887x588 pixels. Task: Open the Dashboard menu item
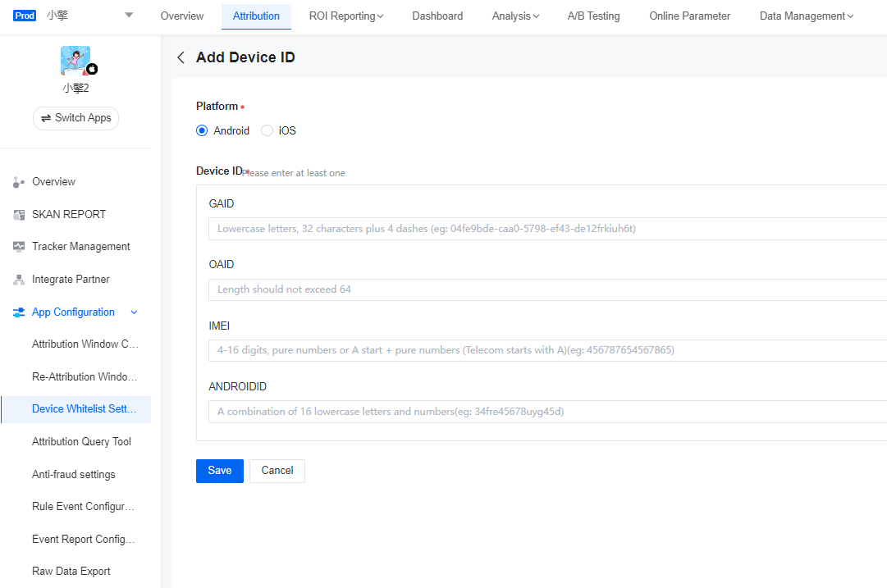(437, 16)
